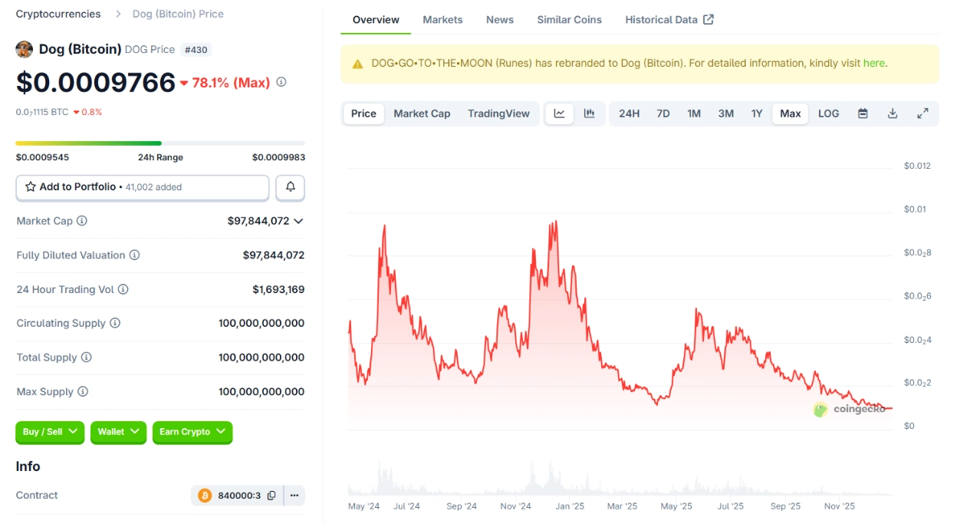Download chart data icon
The height and width of the screenshot is (524, 980).
point(893,114)
